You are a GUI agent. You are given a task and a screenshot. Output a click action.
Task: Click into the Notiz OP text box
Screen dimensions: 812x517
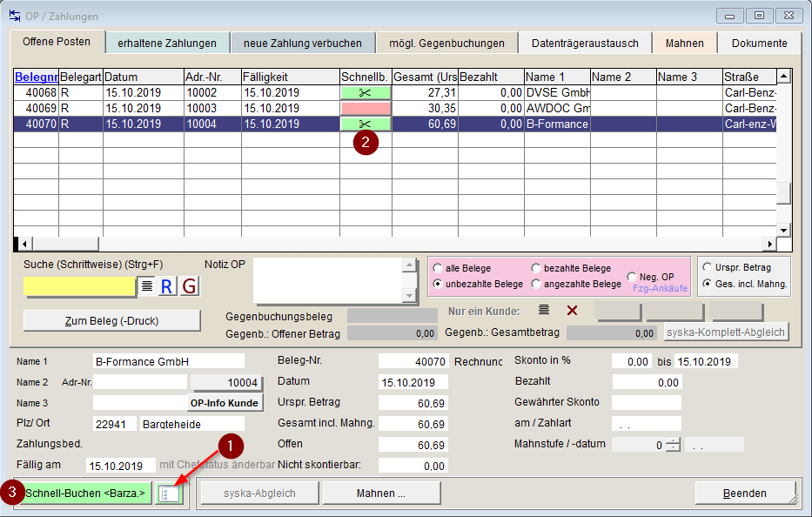[x=327, y=280]
